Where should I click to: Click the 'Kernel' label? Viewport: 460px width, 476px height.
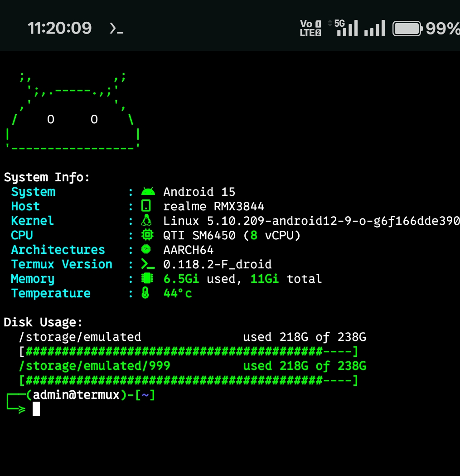pos(33,221)
